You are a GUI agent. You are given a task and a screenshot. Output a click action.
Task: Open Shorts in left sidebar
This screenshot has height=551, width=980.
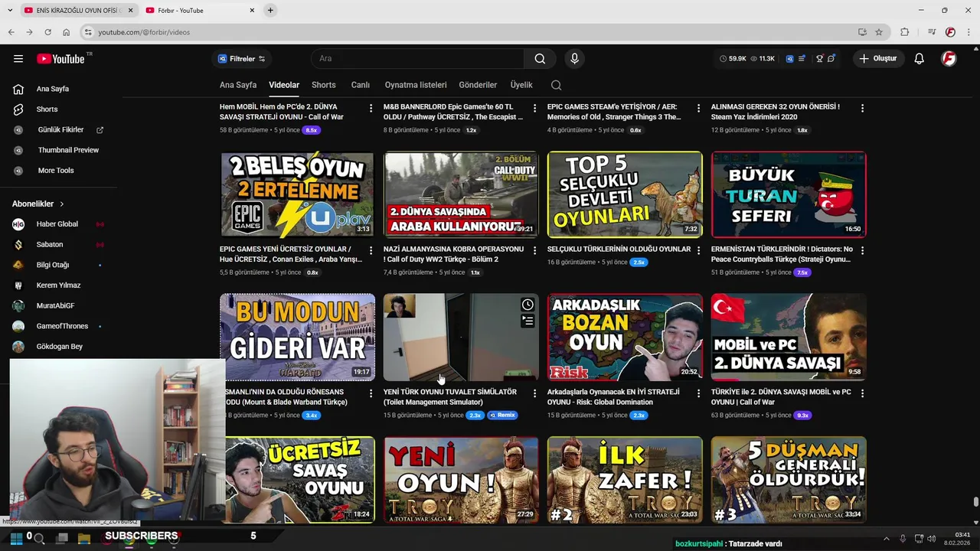[47, 109]
